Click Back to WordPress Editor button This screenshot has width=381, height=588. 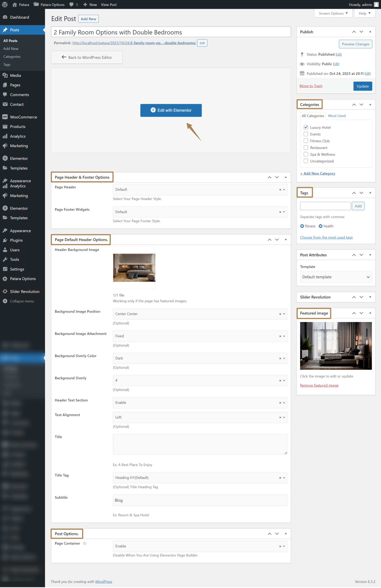point(87,57)
